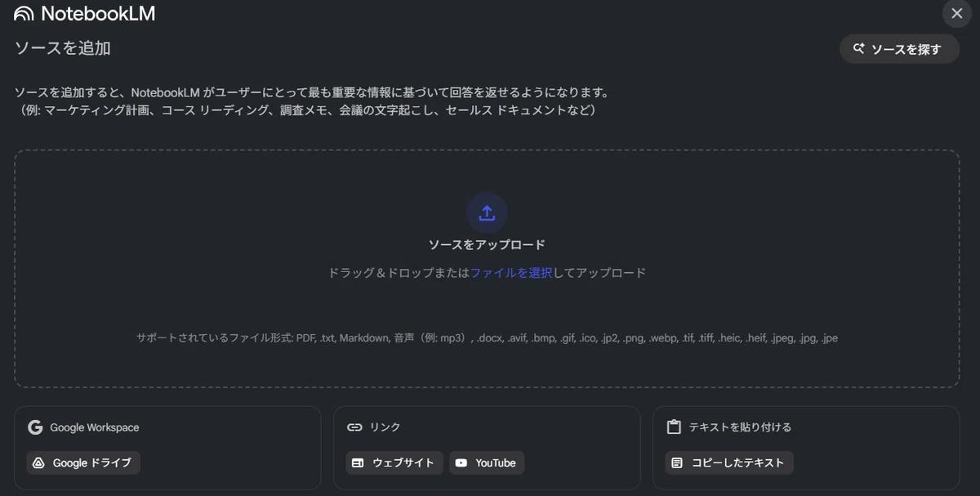Click the リンク section heading text
Viewport: 980px width, 496px height.
pyautogui.click(x=385, y=427)
